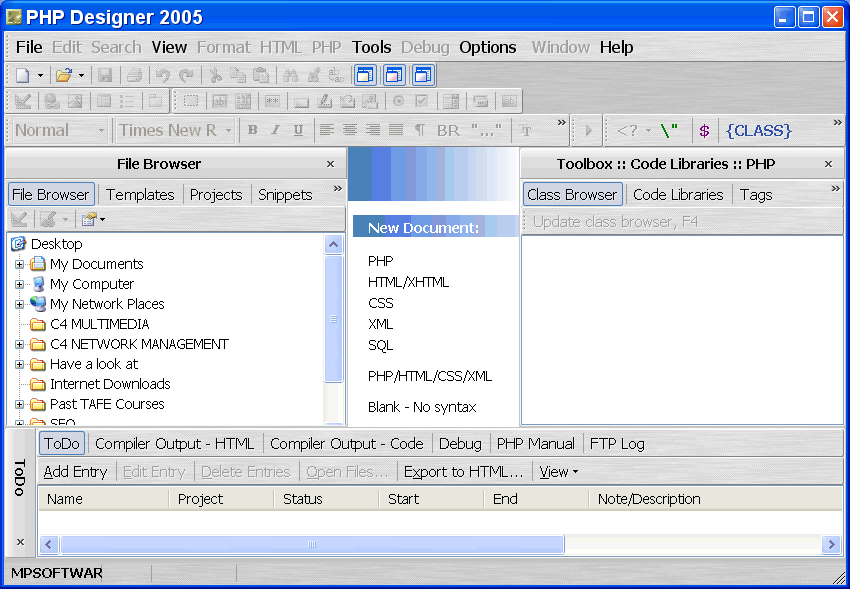
Task: Click the Cut scissors icon
Action: (215, 75)
